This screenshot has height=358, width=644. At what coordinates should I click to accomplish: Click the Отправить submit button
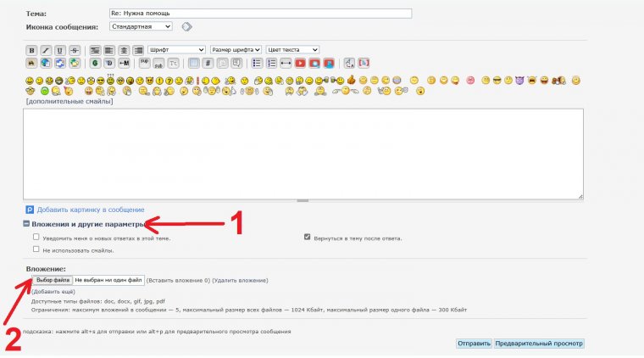pyautogui.click(x=474, y=344)
